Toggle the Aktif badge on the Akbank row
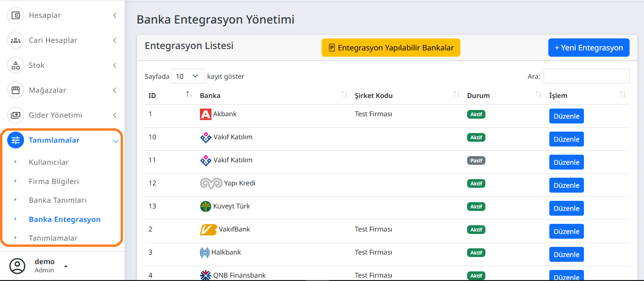Viewport: 644px width, 281px height. 476,114
